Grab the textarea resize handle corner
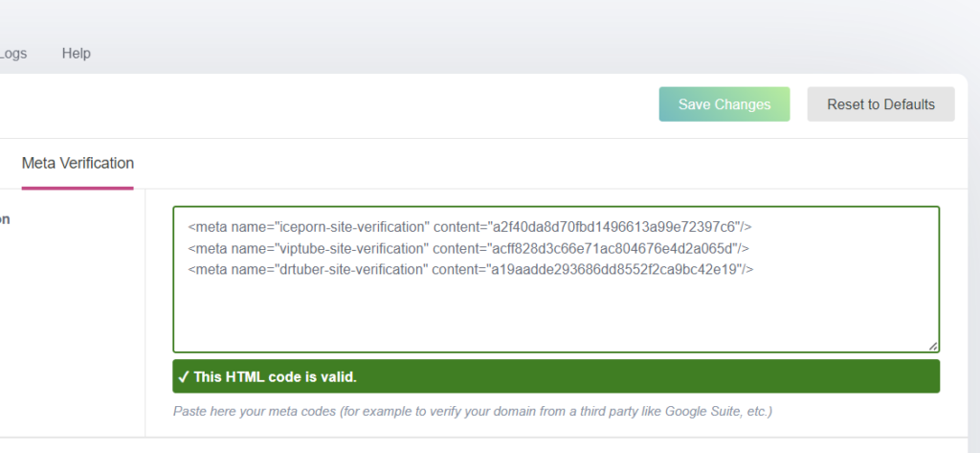Image resolution: width=980 pixels, height=453 pixels. pos(933,346)
